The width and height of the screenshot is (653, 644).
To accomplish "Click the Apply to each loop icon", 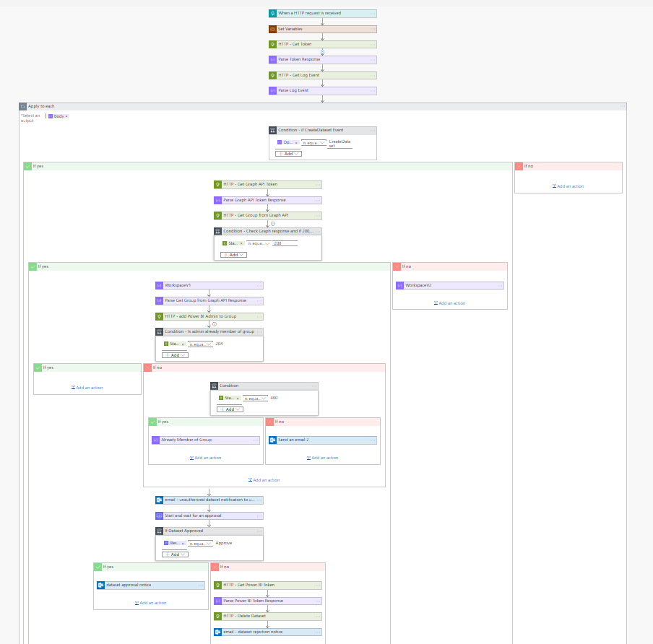I will point(23,107).
